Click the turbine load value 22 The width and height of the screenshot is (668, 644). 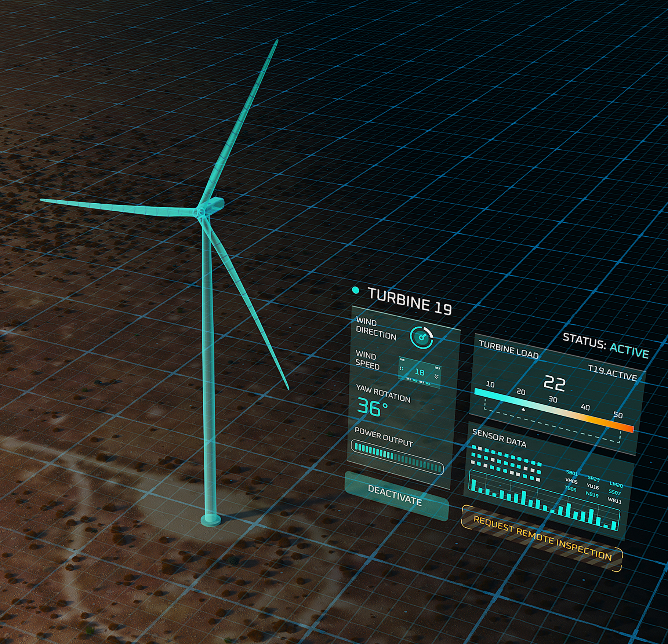554,383
